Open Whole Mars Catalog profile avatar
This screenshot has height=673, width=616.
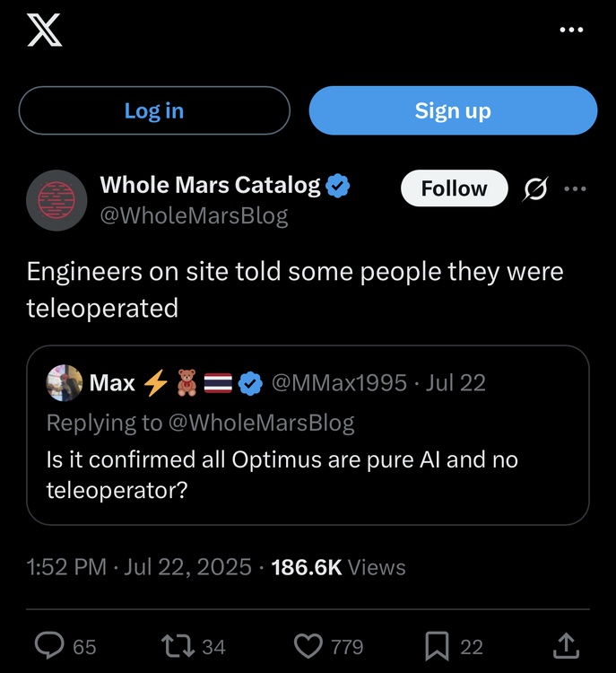(x=56, y=200)
